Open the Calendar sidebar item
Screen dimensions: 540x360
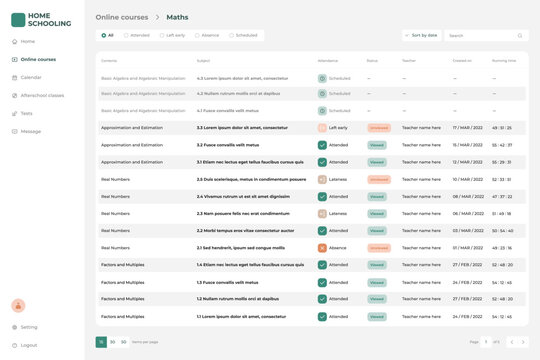tap(27, 78)
